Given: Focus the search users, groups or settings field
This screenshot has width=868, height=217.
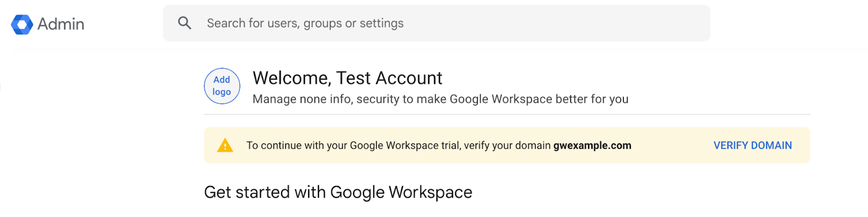Looking at the screenshot, I should click(x=436, y=23).
